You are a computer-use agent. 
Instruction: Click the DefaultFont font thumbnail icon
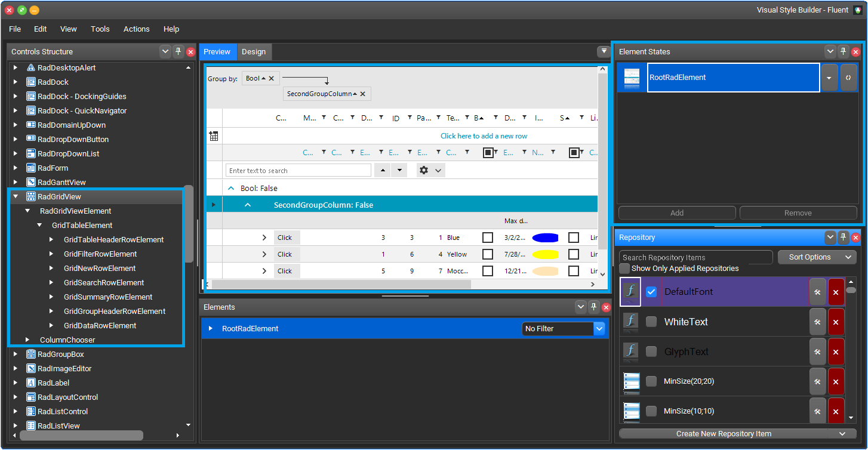[631, 292]
